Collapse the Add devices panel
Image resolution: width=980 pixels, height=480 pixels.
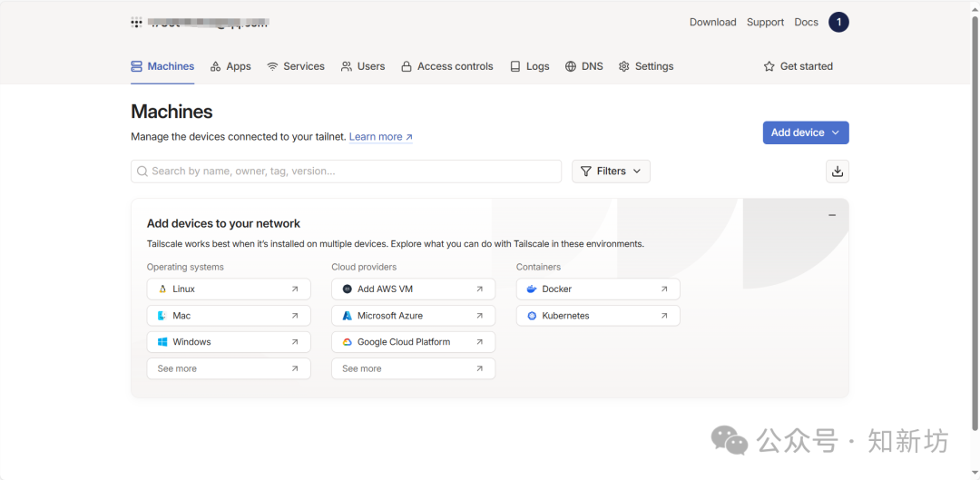(831, 216)
